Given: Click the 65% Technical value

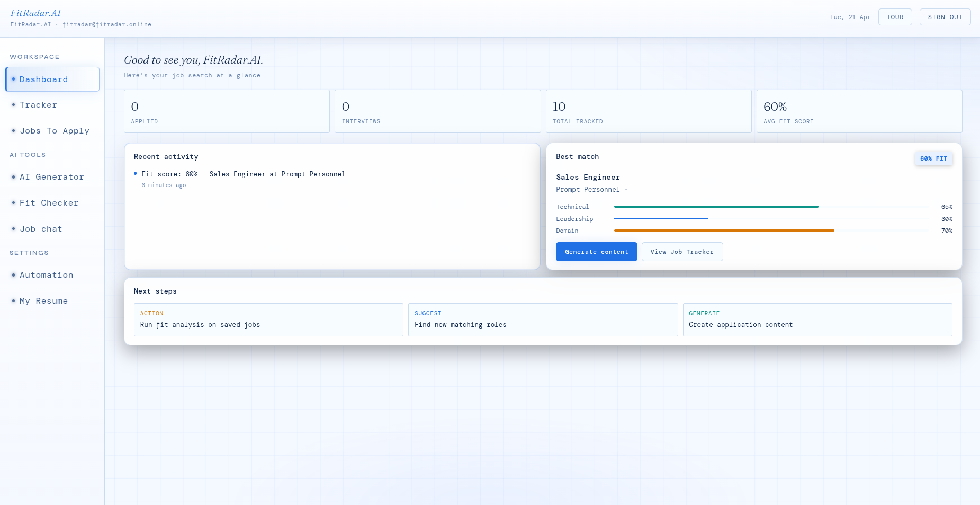Looking at the screenshot, I should [x=947, y=207].
